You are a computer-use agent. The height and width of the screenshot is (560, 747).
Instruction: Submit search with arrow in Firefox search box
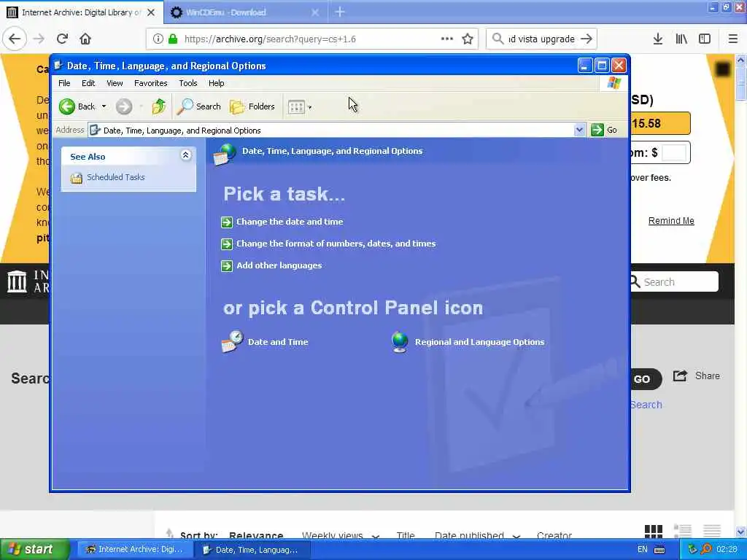point(587,39)
